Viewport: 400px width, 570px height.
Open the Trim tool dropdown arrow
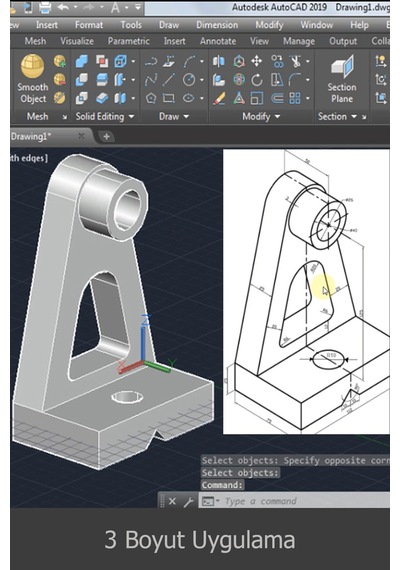(x=308, y=61)
